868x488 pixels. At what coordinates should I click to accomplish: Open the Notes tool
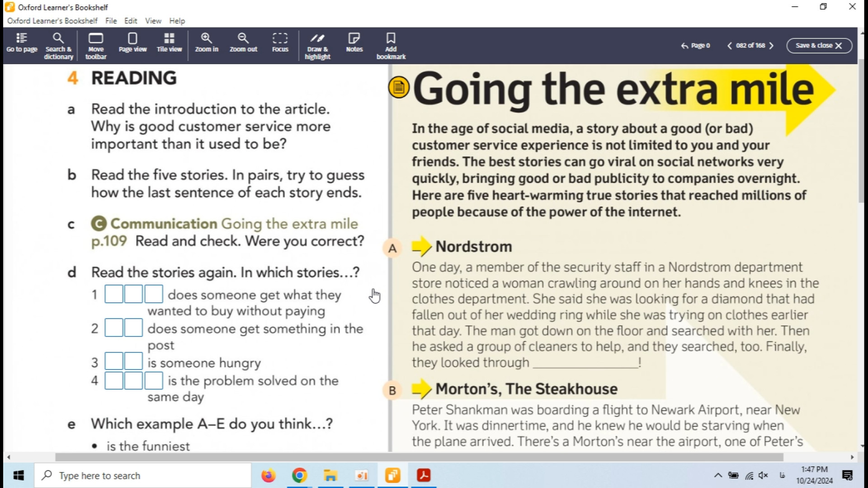pos(354,43)
